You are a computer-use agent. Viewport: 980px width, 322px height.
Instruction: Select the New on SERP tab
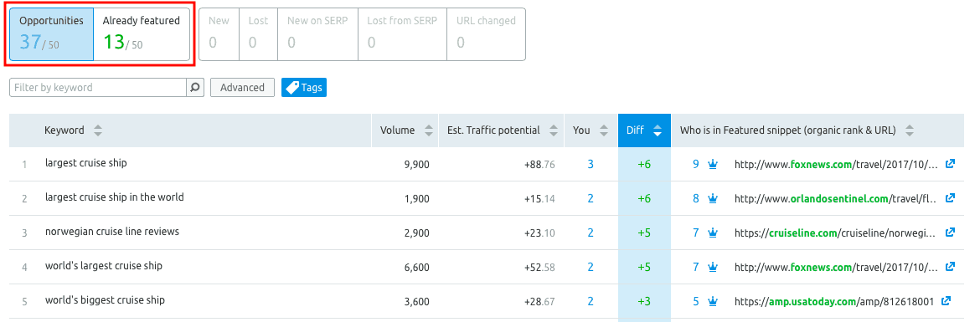[x=317, y=34]
